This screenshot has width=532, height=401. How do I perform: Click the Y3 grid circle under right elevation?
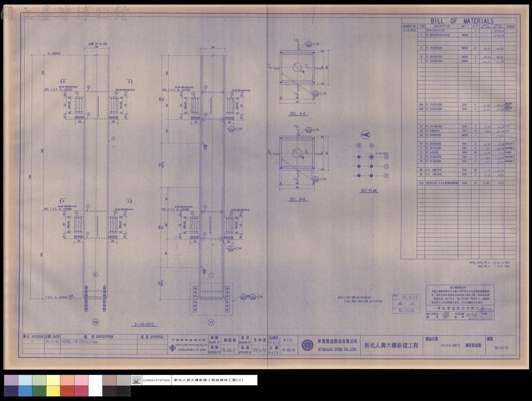pos(211,323)
